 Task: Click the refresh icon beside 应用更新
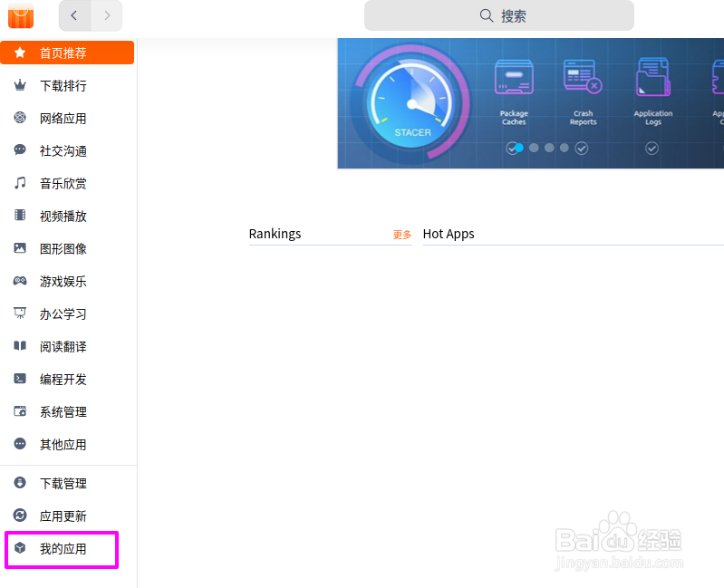coord(20,516)
